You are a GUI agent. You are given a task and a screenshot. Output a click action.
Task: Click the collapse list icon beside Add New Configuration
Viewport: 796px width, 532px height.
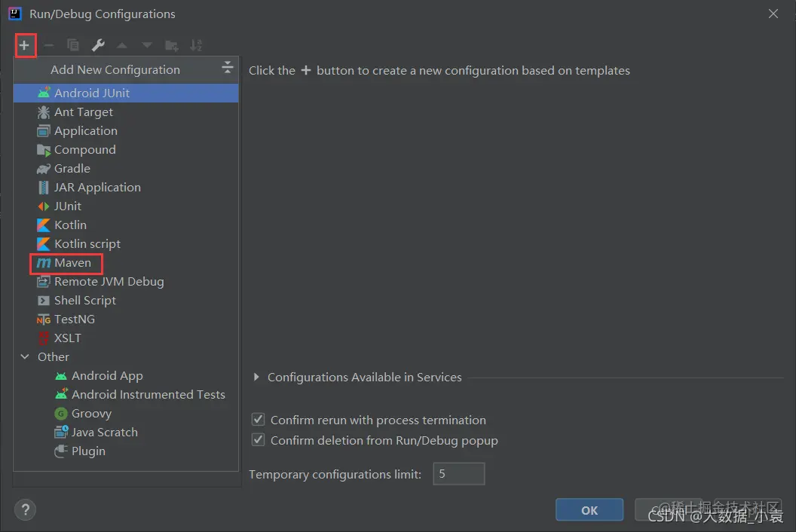tap(228, 67)
